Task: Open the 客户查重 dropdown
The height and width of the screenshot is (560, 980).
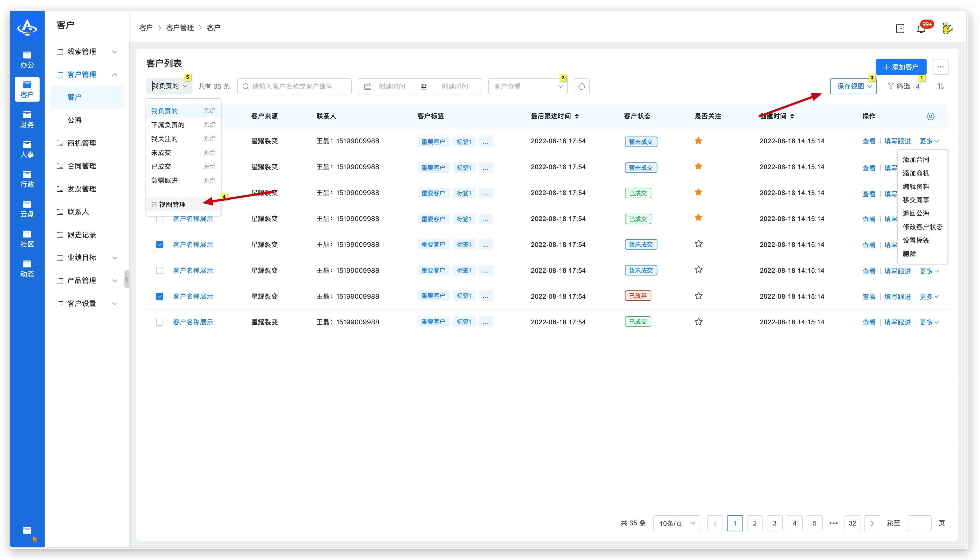Action: coord(528,86)
